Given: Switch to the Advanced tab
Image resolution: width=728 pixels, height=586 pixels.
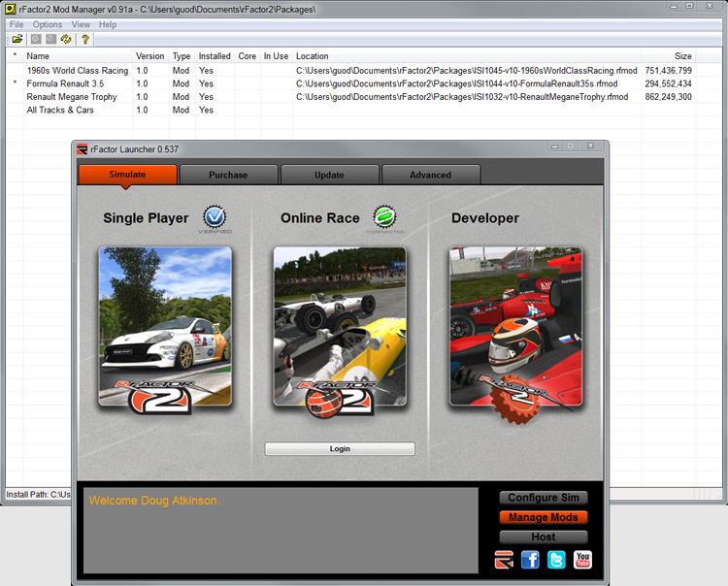Looking at the screenshot, I should click(430, 175).
